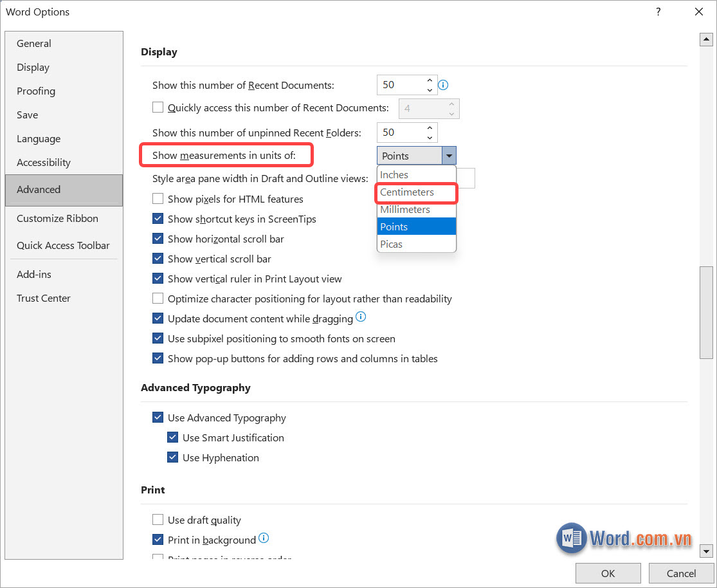Viewport: 717px width, 588px height.
Task: Increase Recent Documents count with up arrow
Action: [430, 80]
